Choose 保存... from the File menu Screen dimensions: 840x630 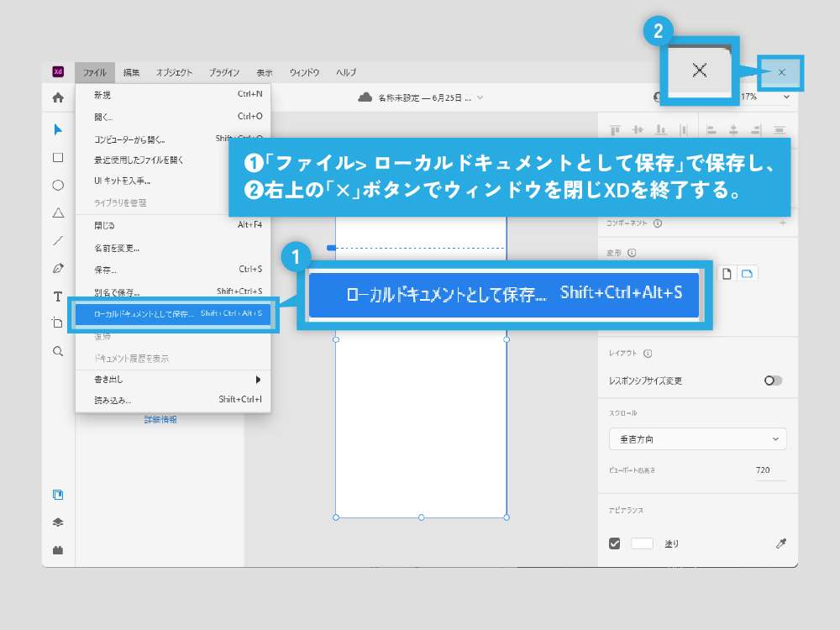tap(172, 270)
